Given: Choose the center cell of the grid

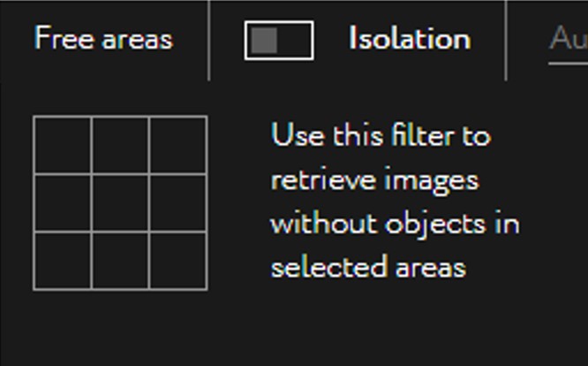Looking at the screenshot, I should click(120, 203).
